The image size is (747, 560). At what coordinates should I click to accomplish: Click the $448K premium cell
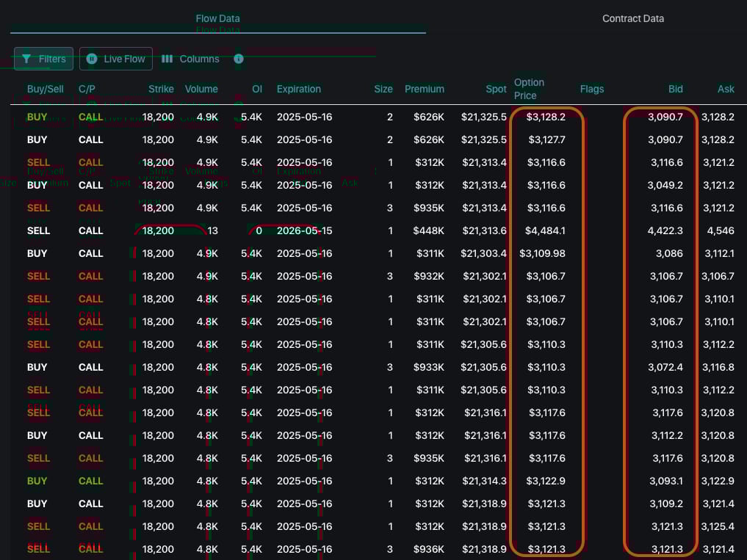pos(428,230)
